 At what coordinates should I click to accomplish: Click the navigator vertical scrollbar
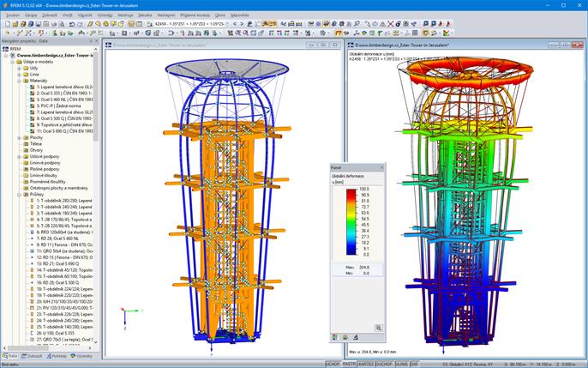click(x=96, y=96)
